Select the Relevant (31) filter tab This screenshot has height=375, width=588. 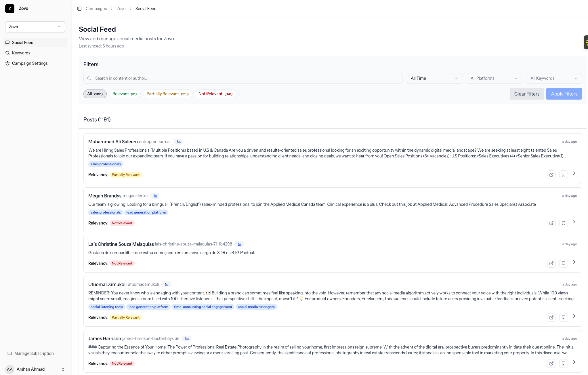pos(125,94)
